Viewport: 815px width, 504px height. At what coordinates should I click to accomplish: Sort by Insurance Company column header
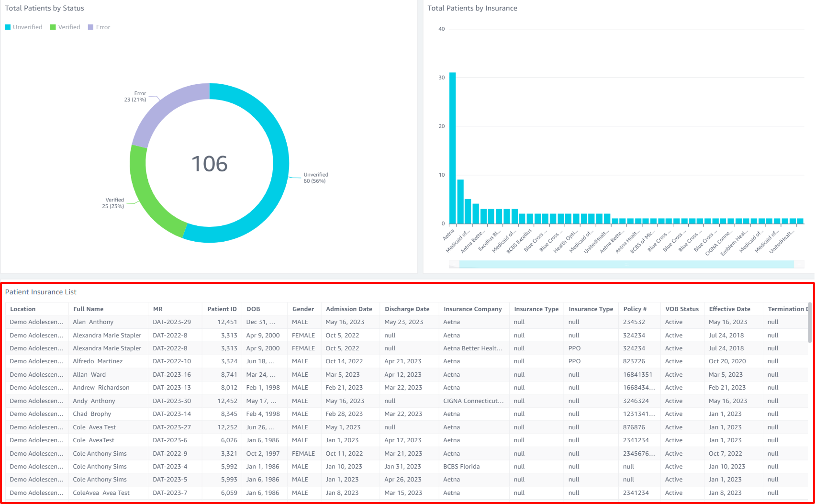point(472,309)
